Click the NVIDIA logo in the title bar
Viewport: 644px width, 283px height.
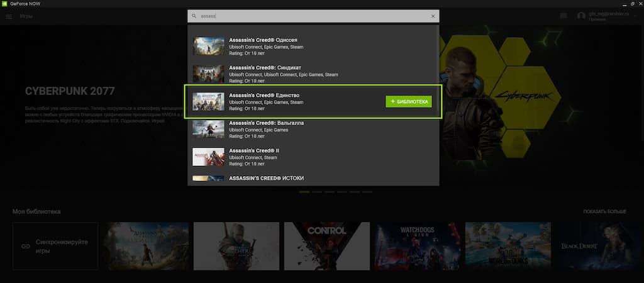4,4
